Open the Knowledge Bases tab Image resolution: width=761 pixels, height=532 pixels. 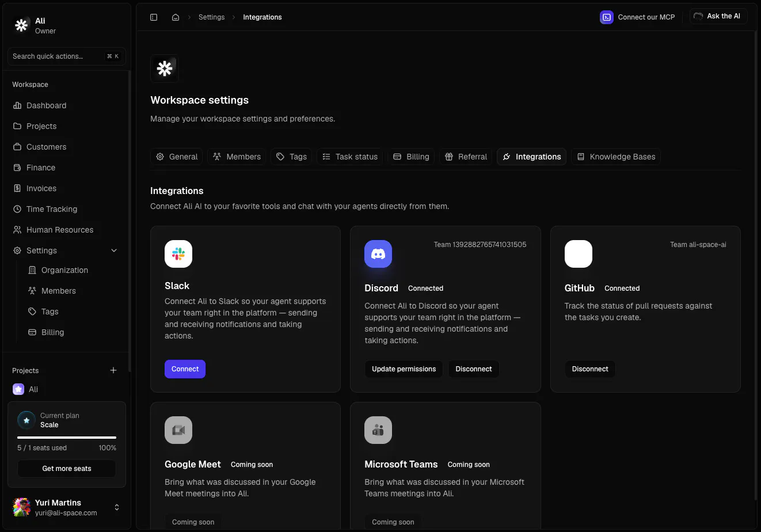point(616,157)
